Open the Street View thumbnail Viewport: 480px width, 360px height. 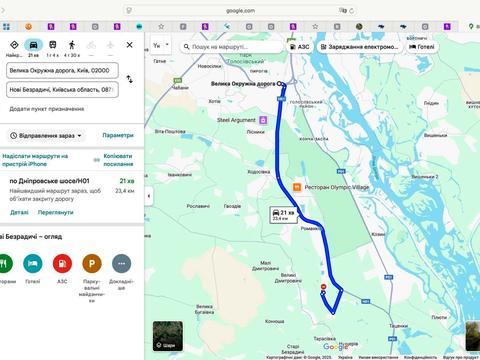click(473, 336)
